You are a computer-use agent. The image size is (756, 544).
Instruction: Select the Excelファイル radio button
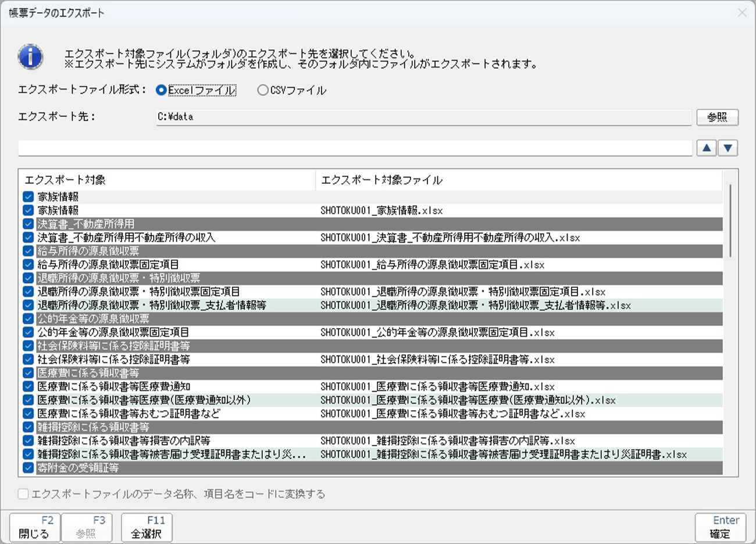[162, 90]
